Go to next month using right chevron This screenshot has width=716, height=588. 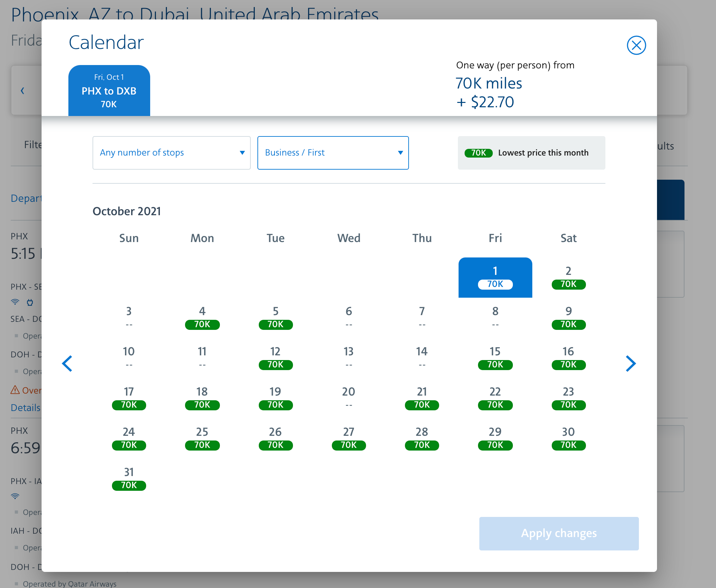pos(630,363)
